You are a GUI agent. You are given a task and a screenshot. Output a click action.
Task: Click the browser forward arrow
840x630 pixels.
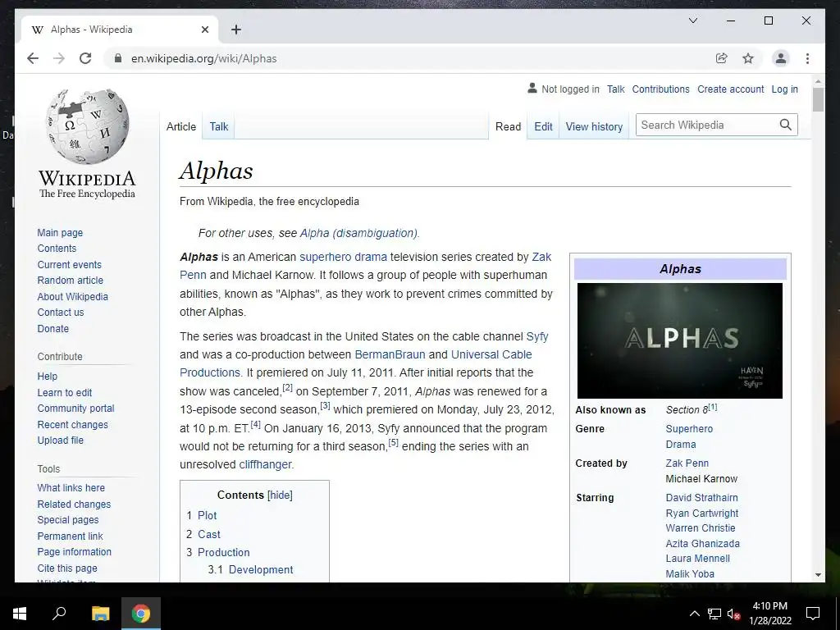click(59, 58)
